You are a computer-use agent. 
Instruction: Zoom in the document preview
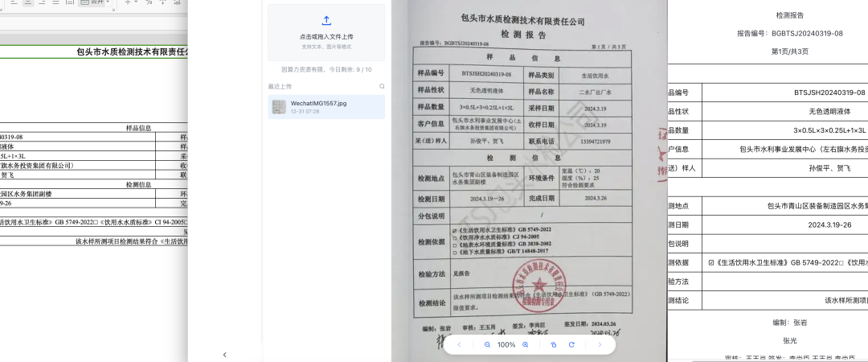coord(526,345)
